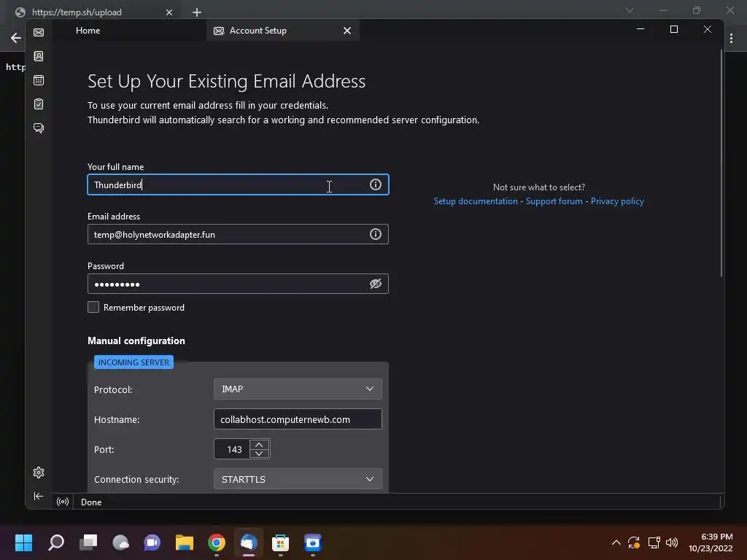Viewport: 747px width, 560px height.
Task: Click the Done status bar text
Action: pos(91,502)
